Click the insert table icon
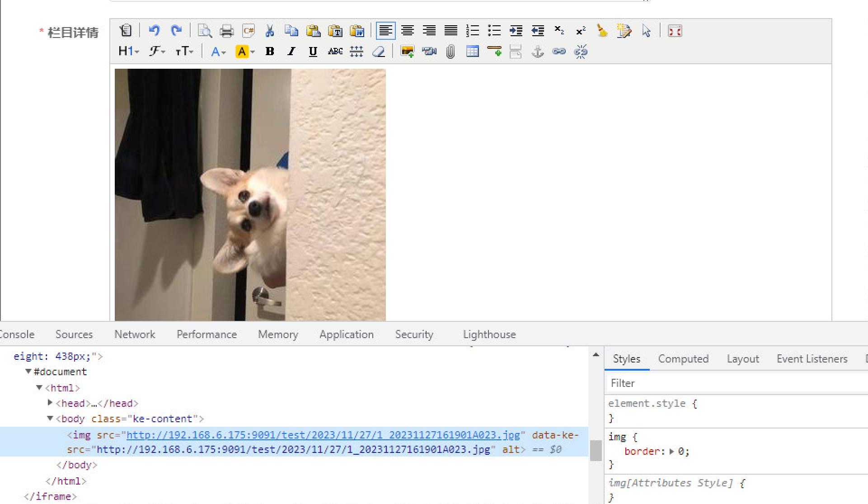868x504 pixels. (x=472, y=52)
